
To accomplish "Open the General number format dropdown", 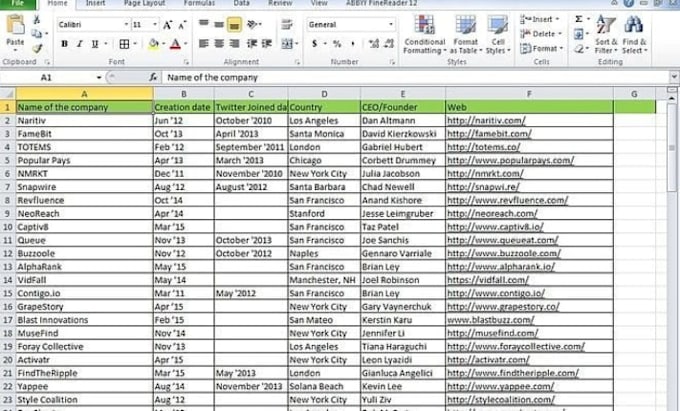I will pos(391,25).
